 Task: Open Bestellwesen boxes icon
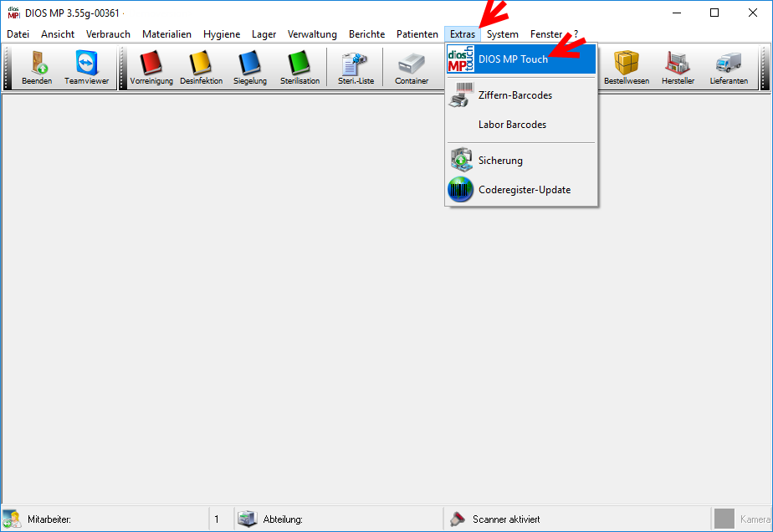[627, 64]
